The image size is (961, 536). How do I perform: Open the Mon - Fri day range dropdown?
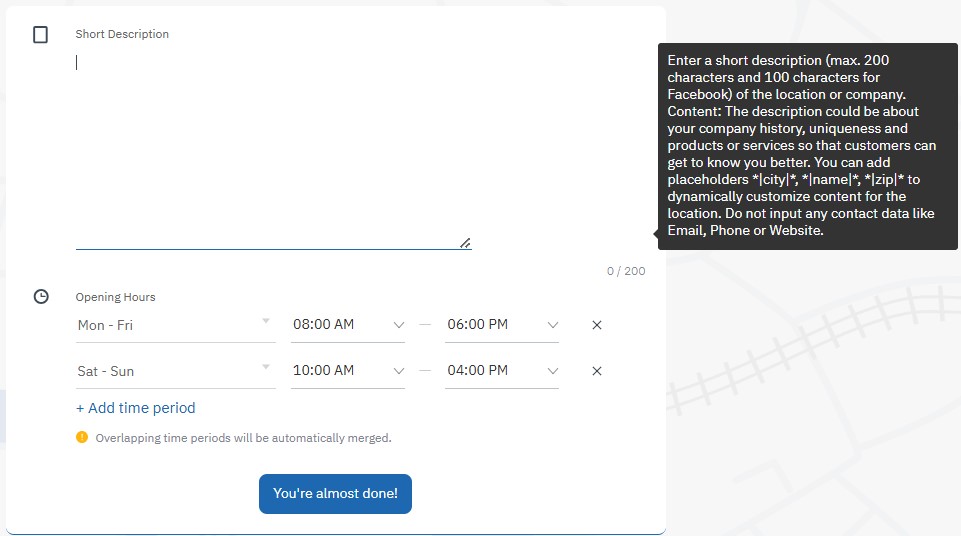(175, 325)
